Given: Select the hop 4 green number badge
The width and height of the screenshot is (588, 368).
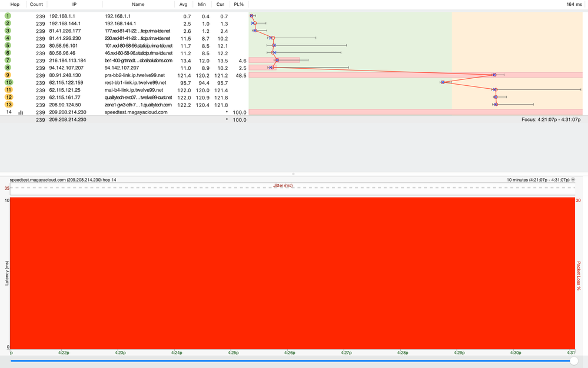Looking at the screenshot, I should (x=8, y=38).
